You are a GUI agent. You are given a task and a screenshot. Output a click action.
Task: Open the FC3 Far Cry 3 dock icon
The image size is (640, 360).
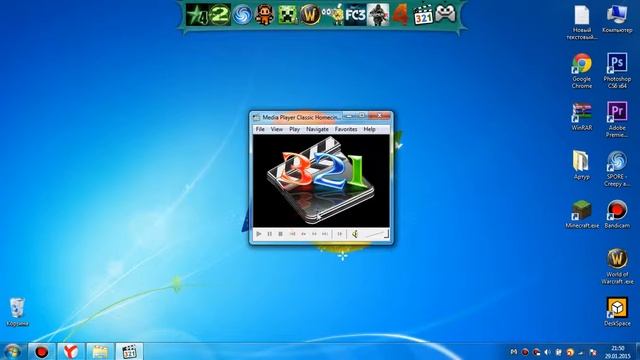(355, 15)
